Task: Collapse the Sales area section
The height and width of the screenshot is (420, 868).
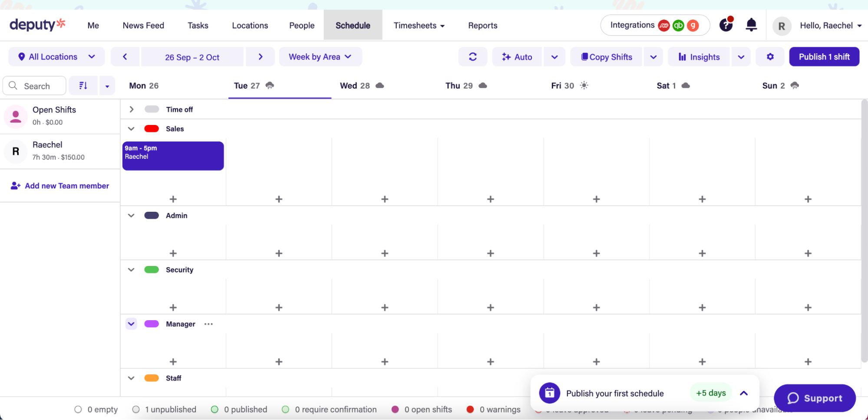Action: coord(131,128)
